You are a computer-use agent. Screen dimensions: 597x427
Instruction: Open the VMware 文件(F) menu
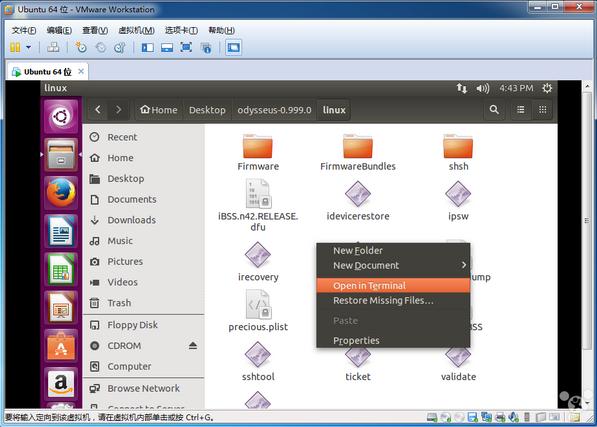24,30
